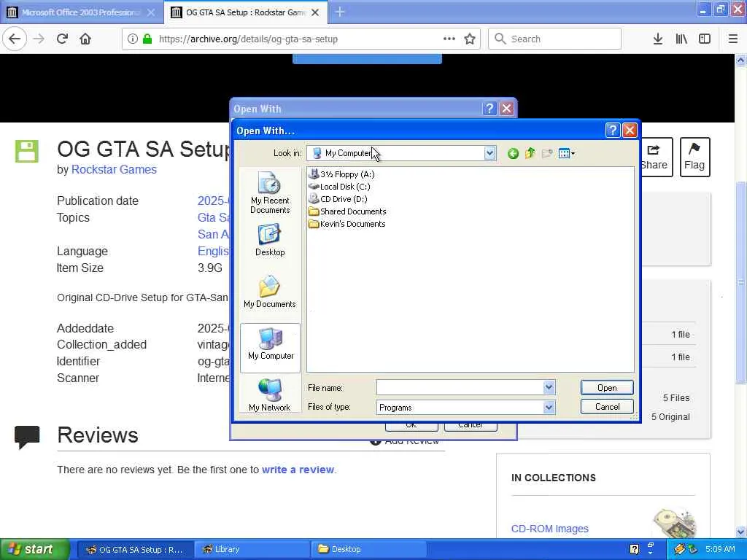The height and width of the screenshot is (560, 747).
Task: Click the write a review link
Action: point(298,470)
